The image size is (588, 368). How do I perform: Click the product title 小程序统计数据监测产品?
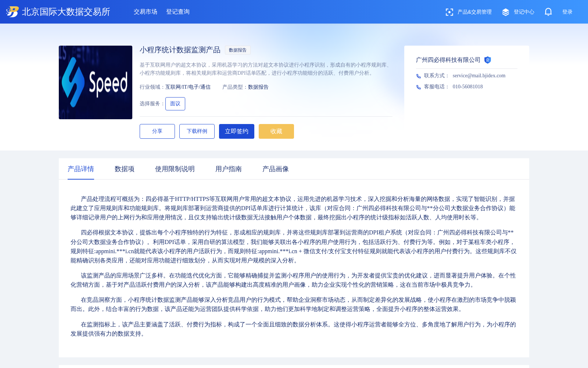coord(180,50)
